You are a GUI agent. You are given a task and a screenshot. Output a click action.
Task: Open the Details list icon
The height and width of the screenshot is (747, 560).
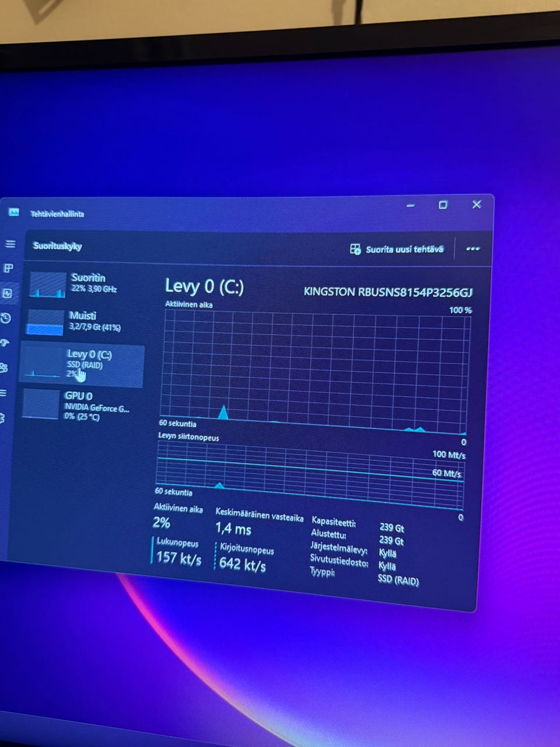pos(3,393)
